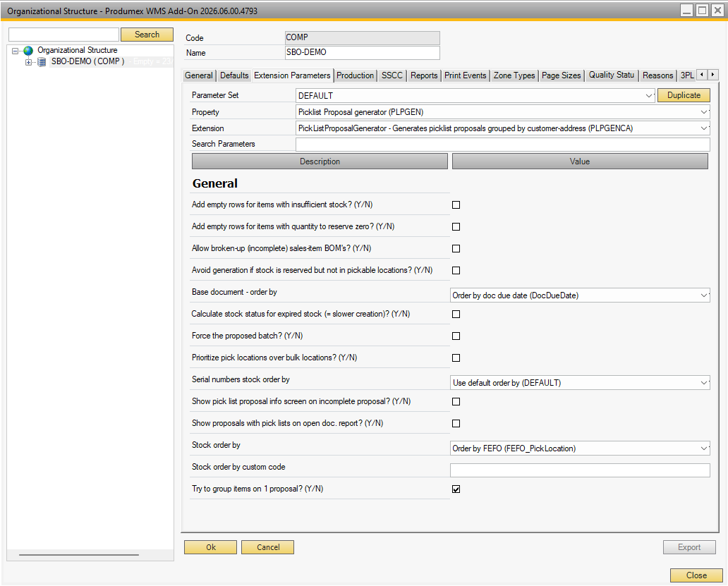
Task: Click the Search button
Action: point(147,35)
